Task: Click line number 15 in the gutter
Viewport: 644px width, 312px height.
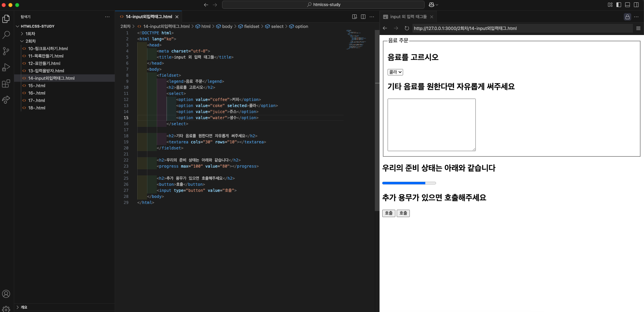Action: click(x=126, y=118)
